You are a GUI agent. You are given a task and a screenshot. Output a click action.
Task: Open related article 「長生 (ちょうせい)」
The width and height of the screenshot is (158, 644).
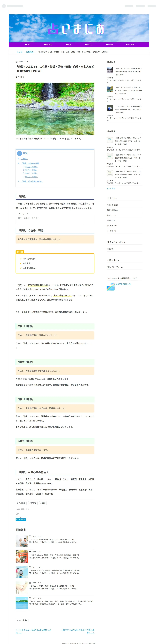pos(55,570)
